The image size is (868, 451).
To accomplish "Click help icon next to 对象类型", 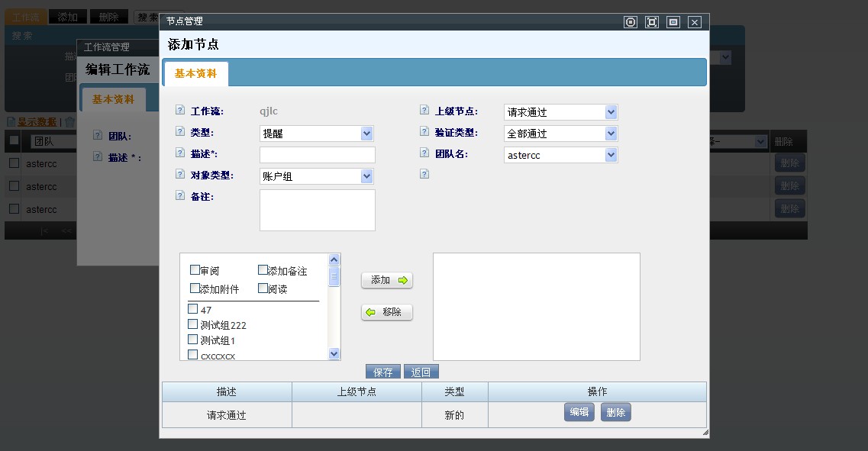I will (180, 175).
